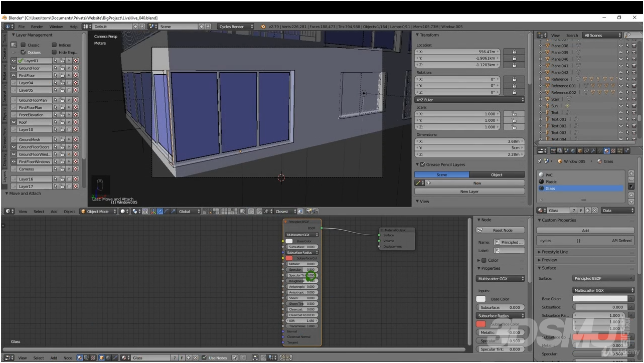Image resolution: width=644 pixels, height=363 pixels.
Task: Click the Blender logo icon beside the version info
Action: click(x=263, y=27)
